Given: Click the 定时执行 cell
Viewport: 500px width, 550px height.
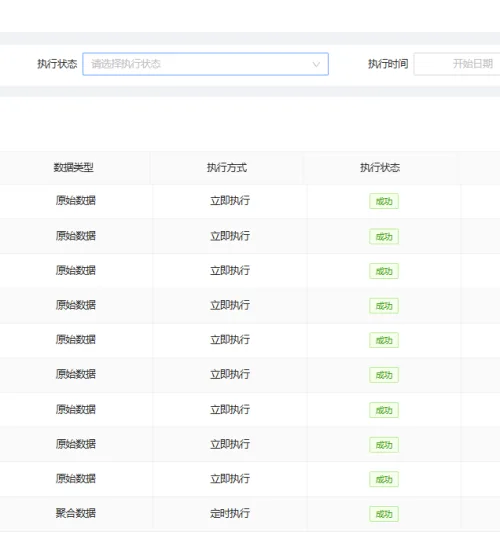Looking at the screenshot, I should point(230,514).
